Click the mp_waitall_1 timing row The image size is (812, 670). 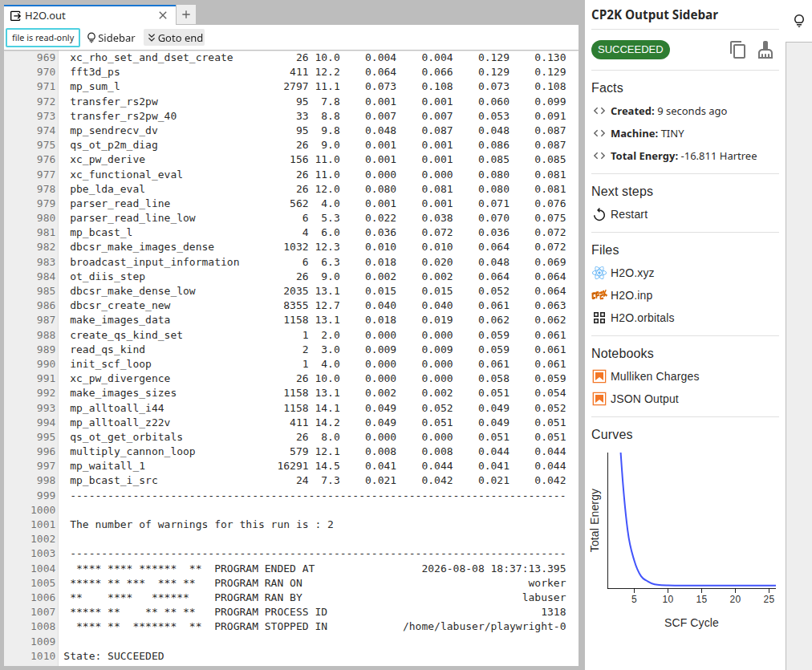pos(318,466)
